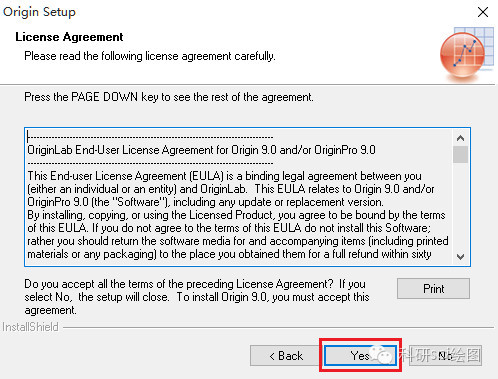This screenshot has height=379, width=498.
Task: Click the scroll down arrow in license box
Action: (460, 257)
